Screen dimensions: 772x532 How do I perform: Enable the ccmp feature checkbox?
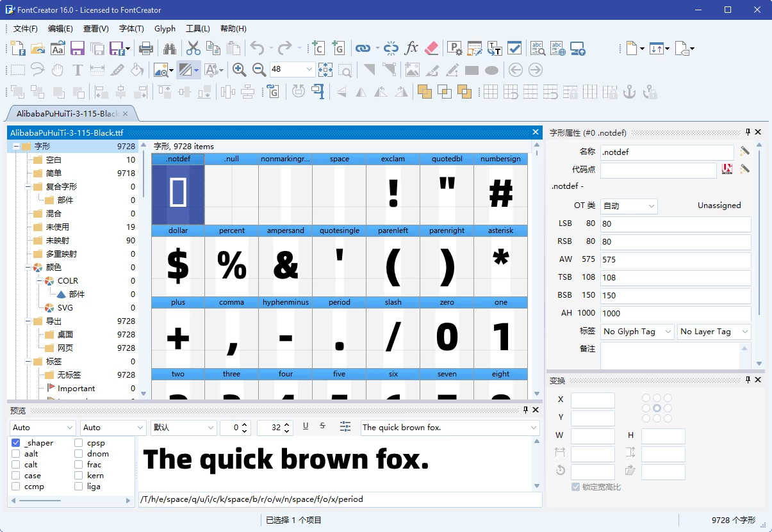16,487
